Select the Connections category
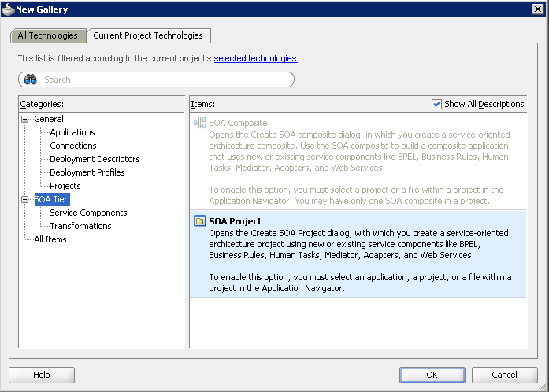 click(x=73, y=146)
